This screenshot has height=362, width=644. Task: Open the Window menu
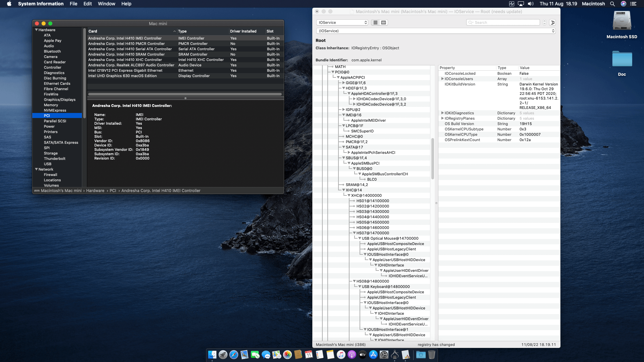(106, 4)
